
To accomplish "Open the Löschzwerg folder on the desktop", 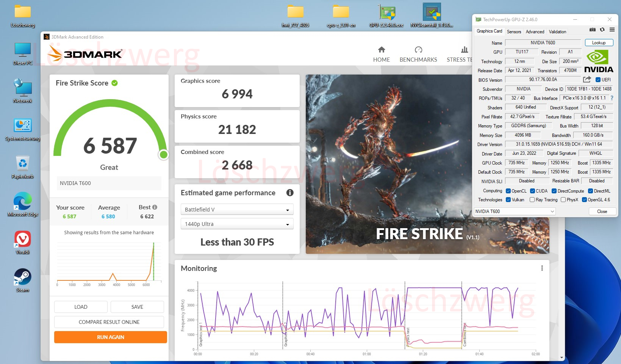I will click(x=23, y=16).
